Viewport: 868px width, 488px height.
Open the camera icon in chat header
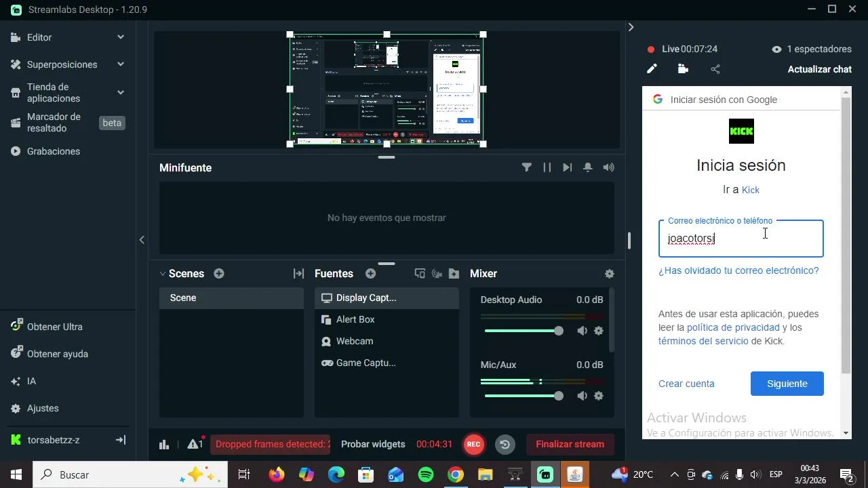coord(683,68)
